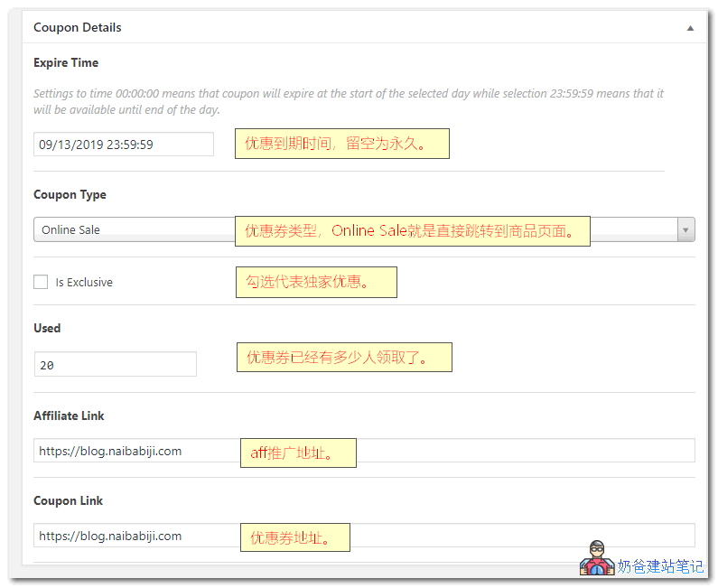Click the 奶爸建站笔记 watermark text
718x588 pixels.
pos(660,566)
